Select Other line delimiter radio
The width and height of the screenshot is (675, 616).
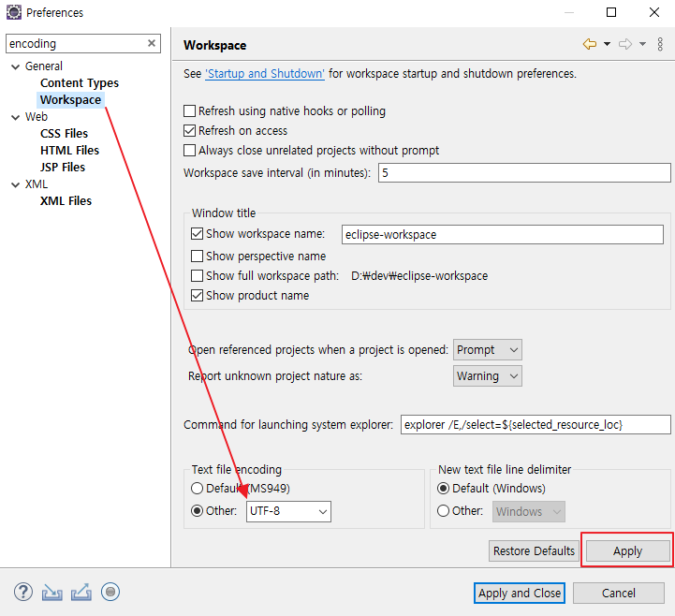(x=443, y=511)
